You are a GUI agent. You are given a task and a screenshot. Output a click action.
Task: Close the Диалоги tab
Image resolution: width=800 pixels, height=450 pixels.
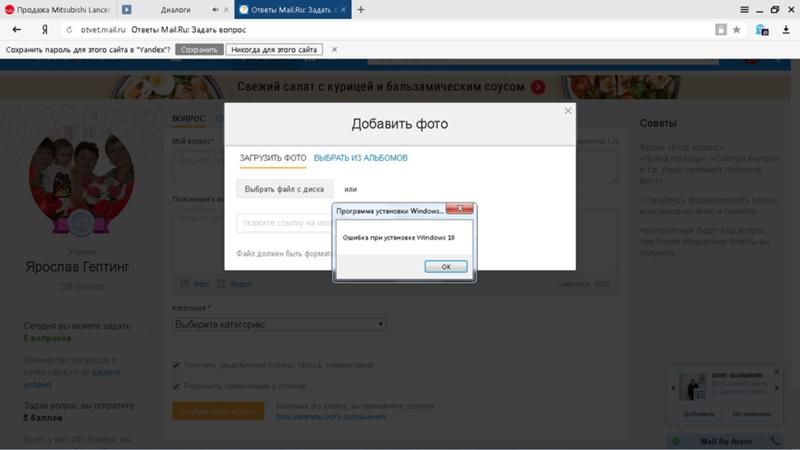[x=226, y=10]
